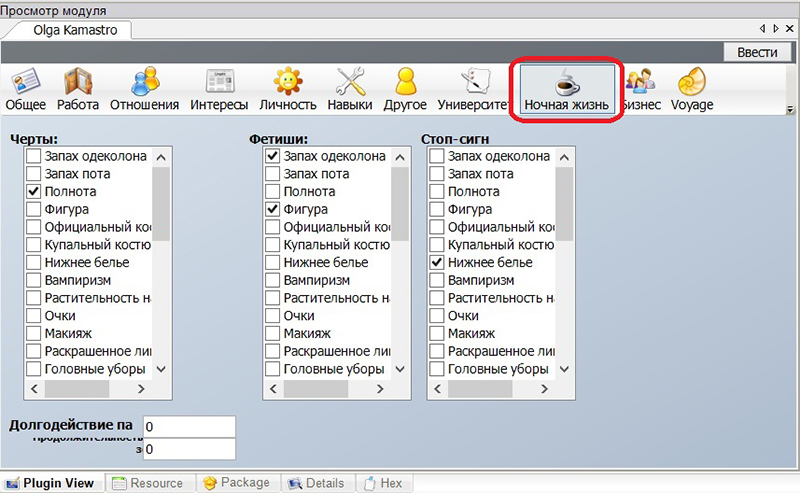Click scroll right arrow in Черты list
This screenshot has height=493, width=800.
pyautogui.click(x=141, y=389)
